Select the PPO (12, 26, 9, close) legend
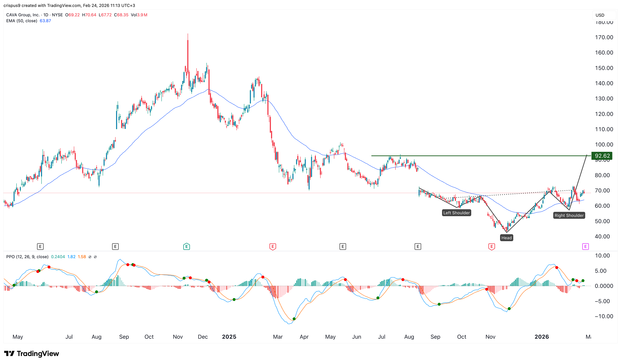This screenshot has height=364, width=621. click(27, 257)
